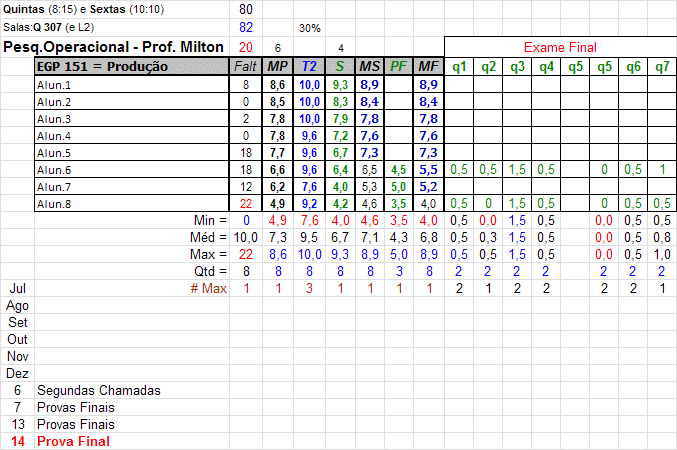The height and width of the screenshot is (450, 677).
Task: Click the "Dez" month cell
Action: pos(17,373)
